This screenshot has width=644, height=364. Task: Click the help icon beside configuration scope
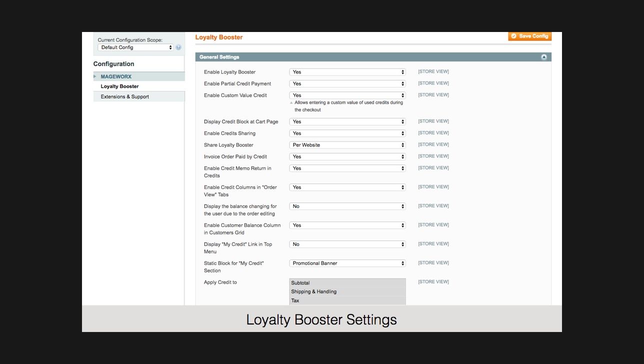178,47
